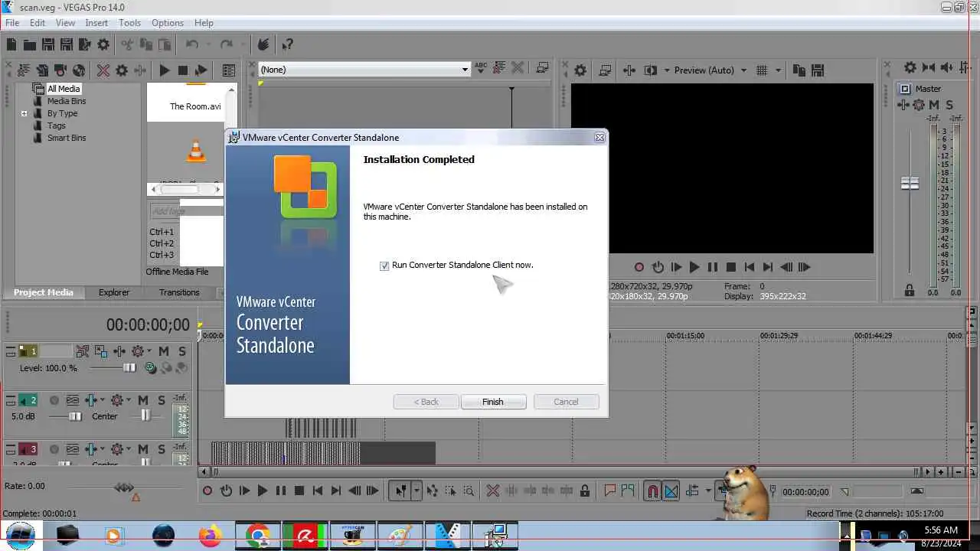Click Get Media from the Web globe icon

coord(79,70)
